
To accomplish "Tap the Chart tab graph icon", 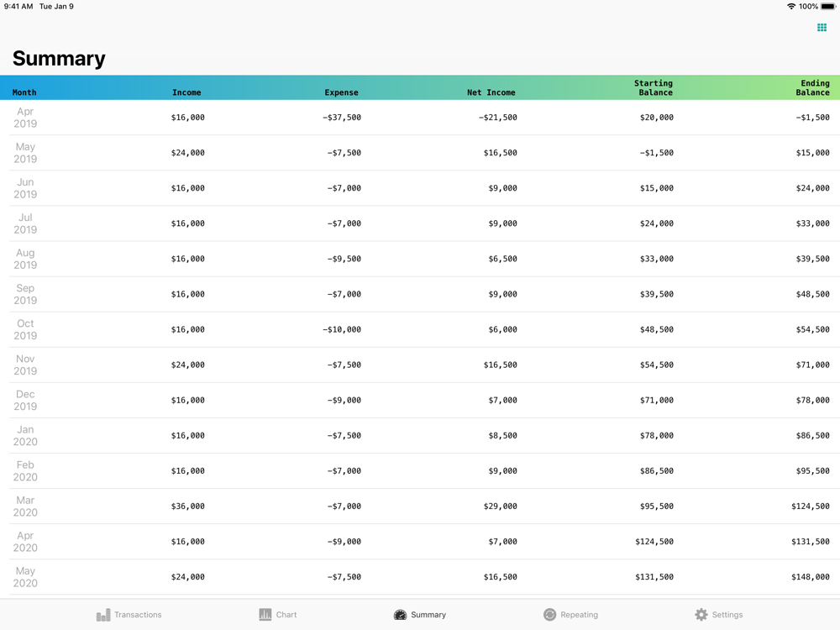I will pyautogui.click(x=265, y=615).
